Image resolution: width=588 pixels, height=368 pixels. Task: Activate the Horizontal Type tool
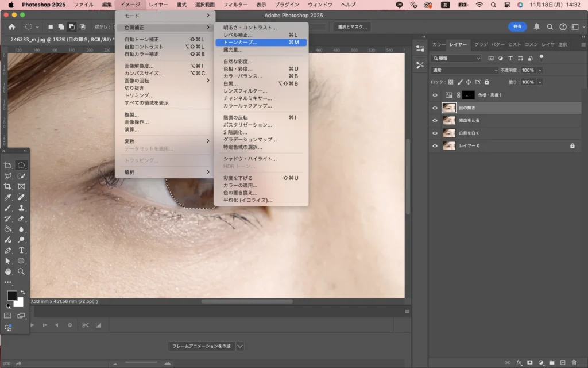[21, 251]
